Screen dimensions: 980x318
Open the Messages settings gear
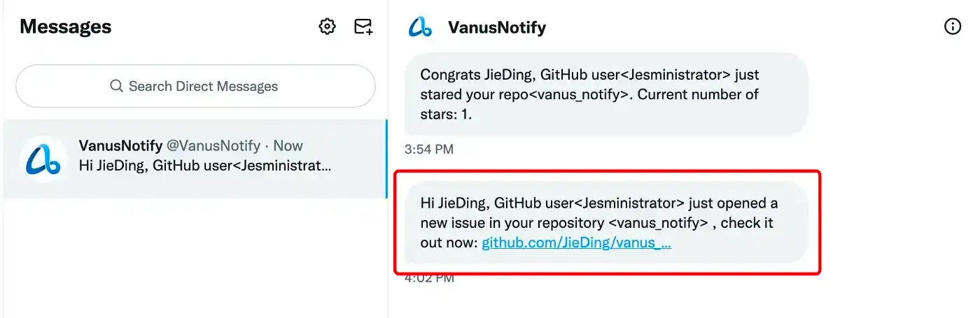(x=327, y=27)
